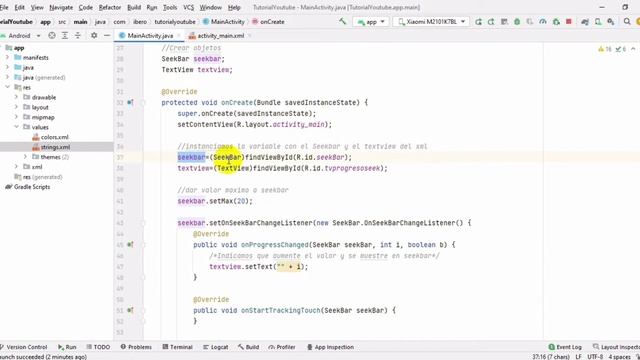This screenshot has width=640, height=360.
Task: Click the override gutter icon beside onCreate
Action: (x=130, y=102)
